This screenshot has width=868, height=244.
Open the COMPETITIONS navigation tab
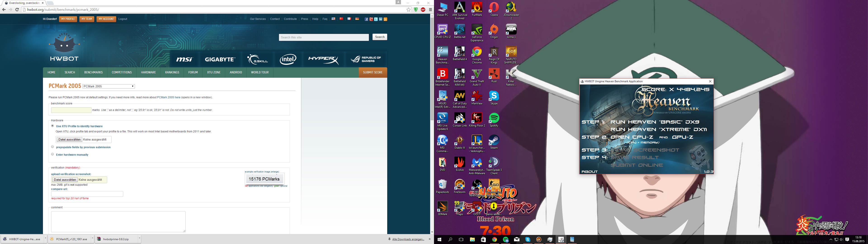[x=122, y=73]
